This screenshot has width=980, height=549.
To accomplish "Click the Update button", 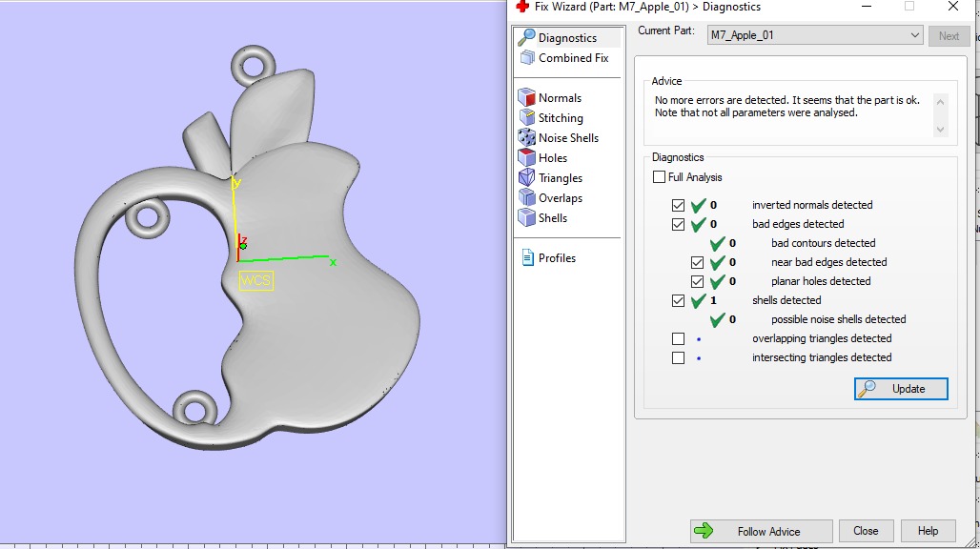I will point(901,389).
